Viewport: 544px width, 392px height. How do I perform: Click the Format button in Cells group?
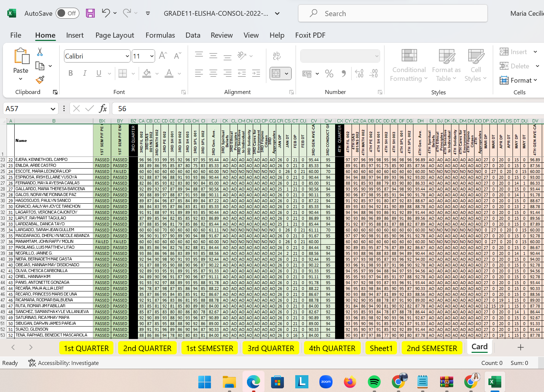[x=518, y=80]
